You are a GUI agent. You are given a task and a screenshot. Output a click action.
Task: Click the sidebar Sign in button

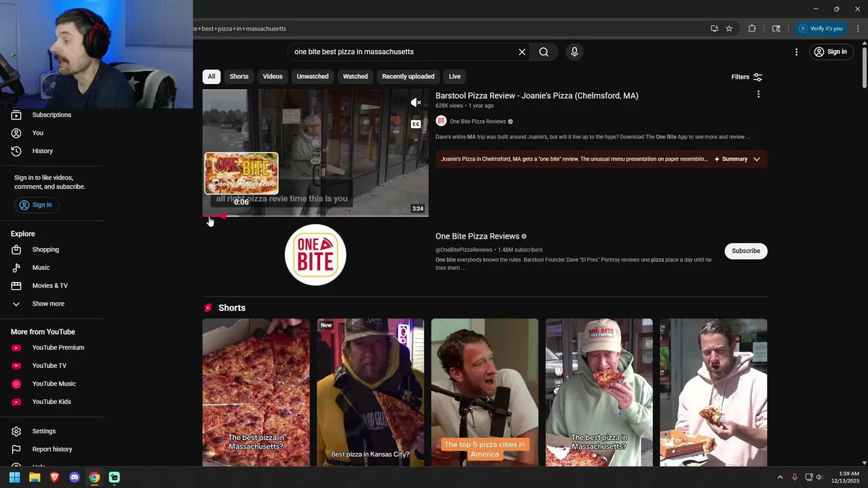[x=35, y=205]
